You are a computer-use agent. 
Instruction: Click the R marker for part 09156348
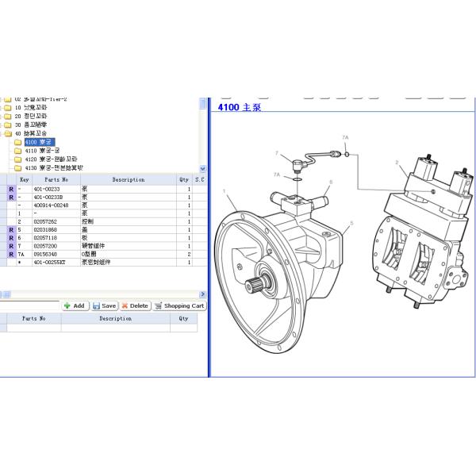point(10,254)
